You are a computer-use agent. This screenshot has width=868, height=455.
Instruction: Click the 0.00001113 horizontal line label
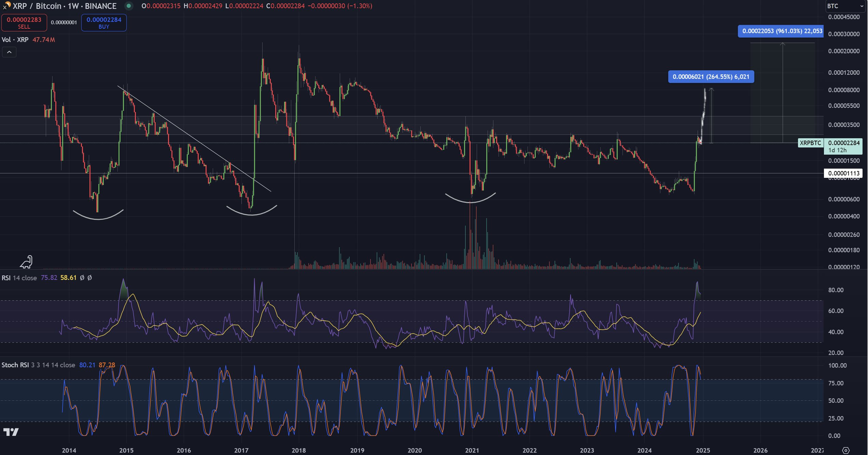pyautogui.click(x=843, y=173)
